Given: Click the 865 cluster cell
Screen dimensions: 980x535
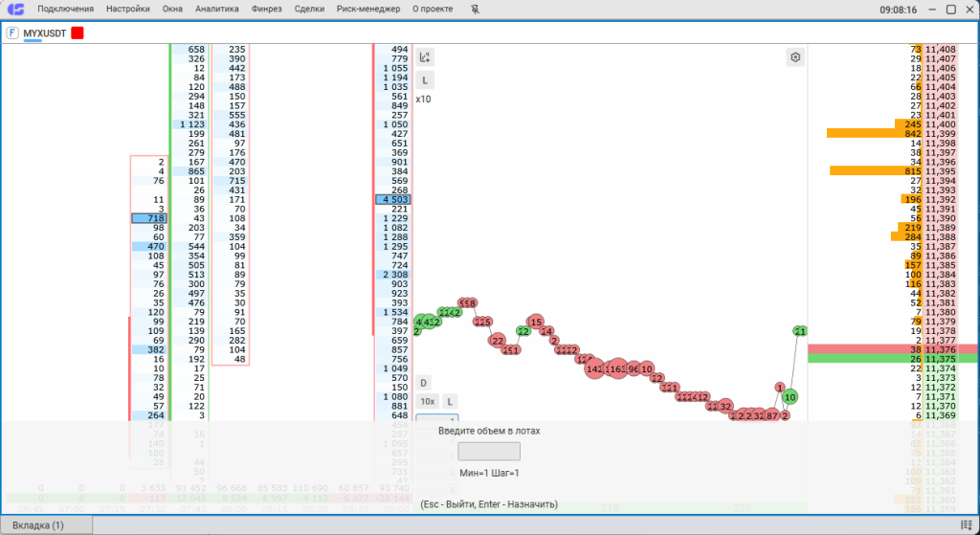Looking at the screenshot, I should (190, 171).
